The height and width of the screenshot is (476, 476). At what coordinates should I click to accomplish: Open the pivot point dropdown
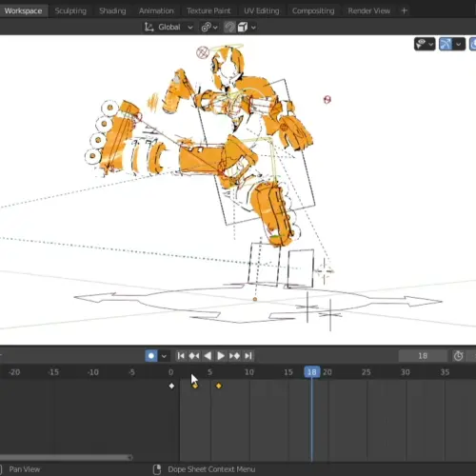click(209, 28)
